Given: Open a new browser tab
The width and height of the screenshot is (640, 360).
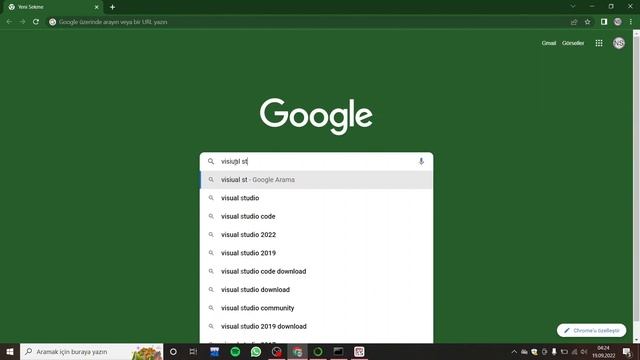Looking at the screenshot, I should [112, 7].
